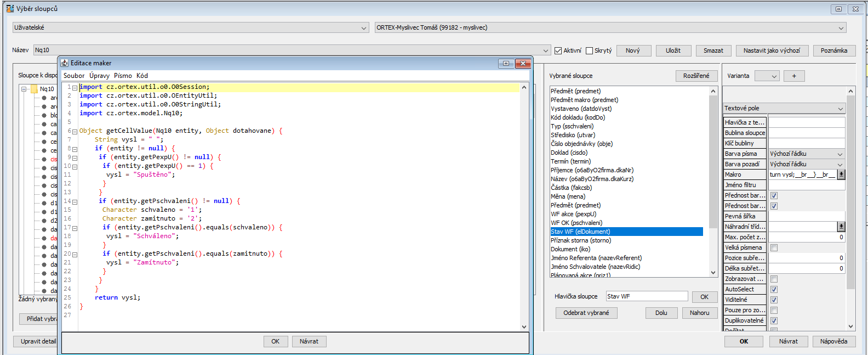Open the Soubor menu

pyautogui.click(x=74, y=76)
